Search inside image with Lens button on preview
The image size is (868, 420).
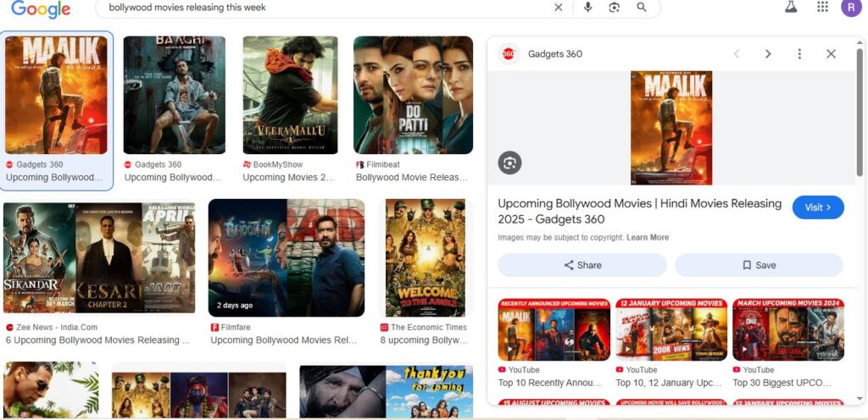[x=509, y=163]
